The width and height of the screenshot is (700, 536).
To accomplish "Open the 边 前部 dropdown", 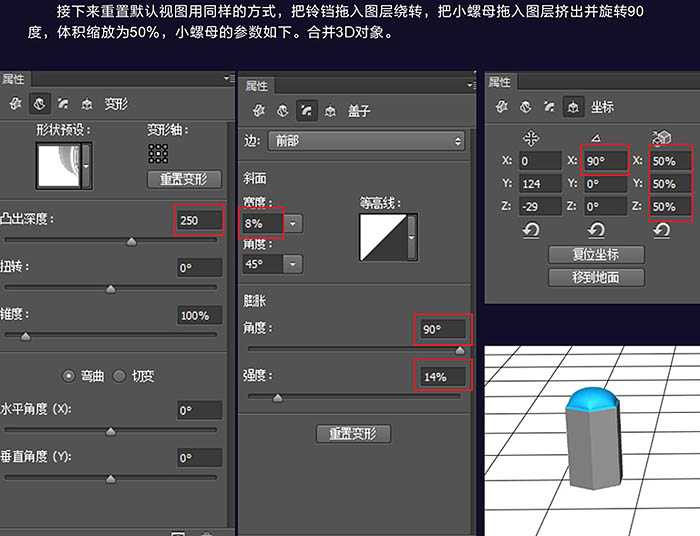I will (366, 141).
